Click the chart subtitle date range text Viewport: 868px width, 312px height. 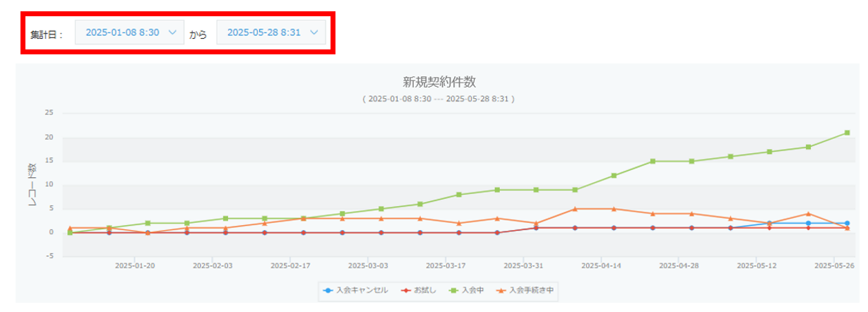pyautogui.click(x=438, y=99)
